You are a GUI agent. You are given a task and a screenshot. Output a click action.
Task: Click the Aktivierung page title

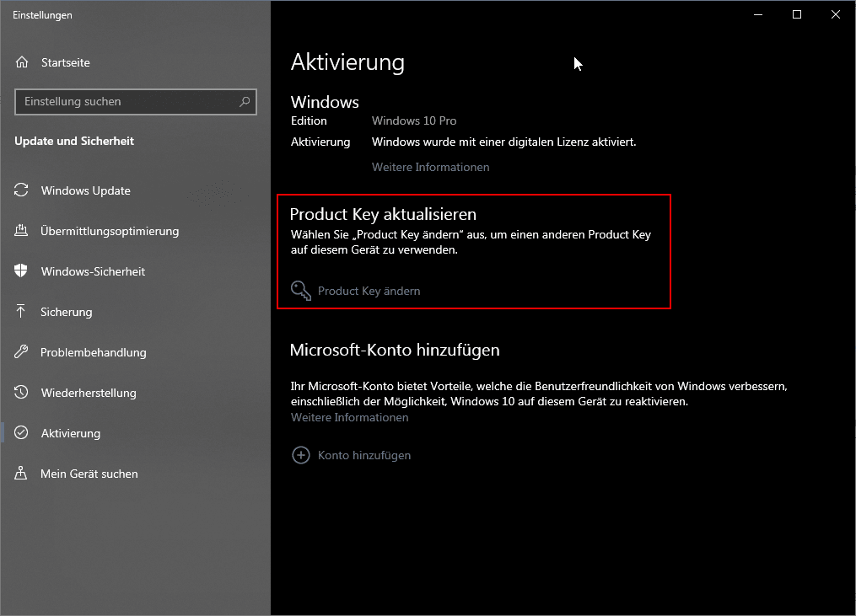click(347, 62)
